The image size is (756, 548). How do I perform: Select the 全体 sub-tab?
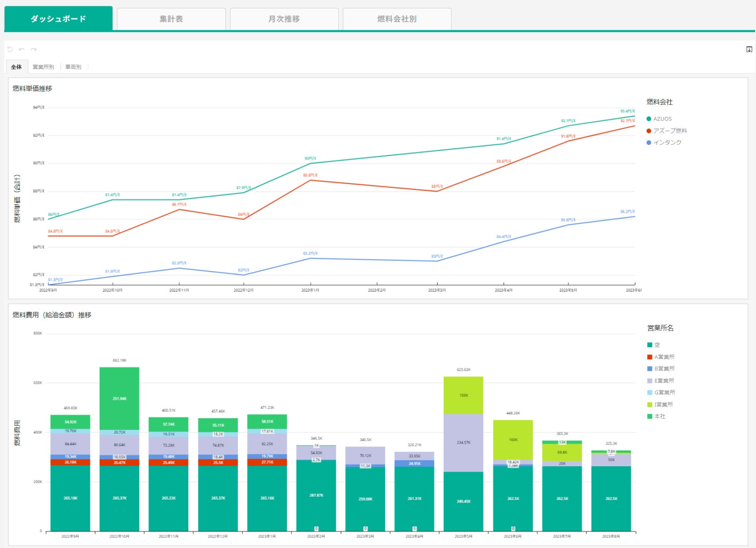click(x=17, y=67)
